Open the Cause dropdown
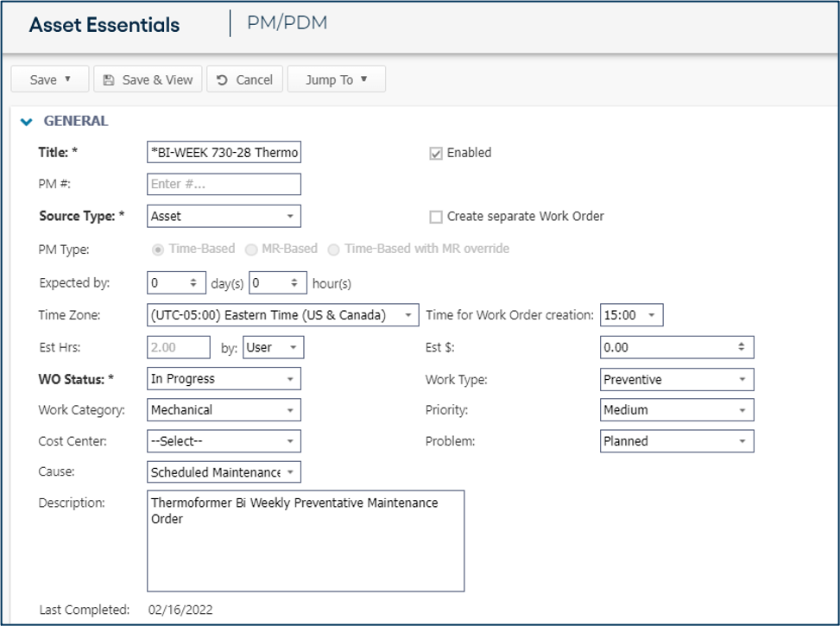Viewport: 840px width, 626px height. (x=224, y=472)
